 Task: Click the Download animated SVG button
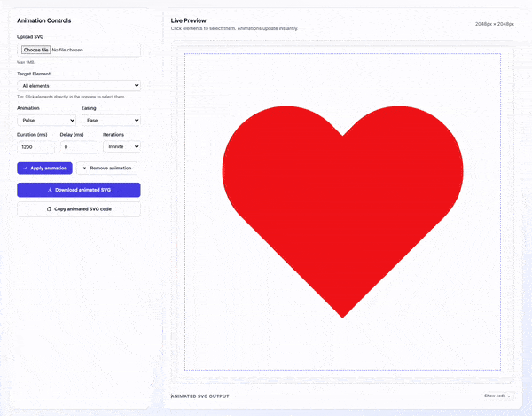click(x=79, y=190)
